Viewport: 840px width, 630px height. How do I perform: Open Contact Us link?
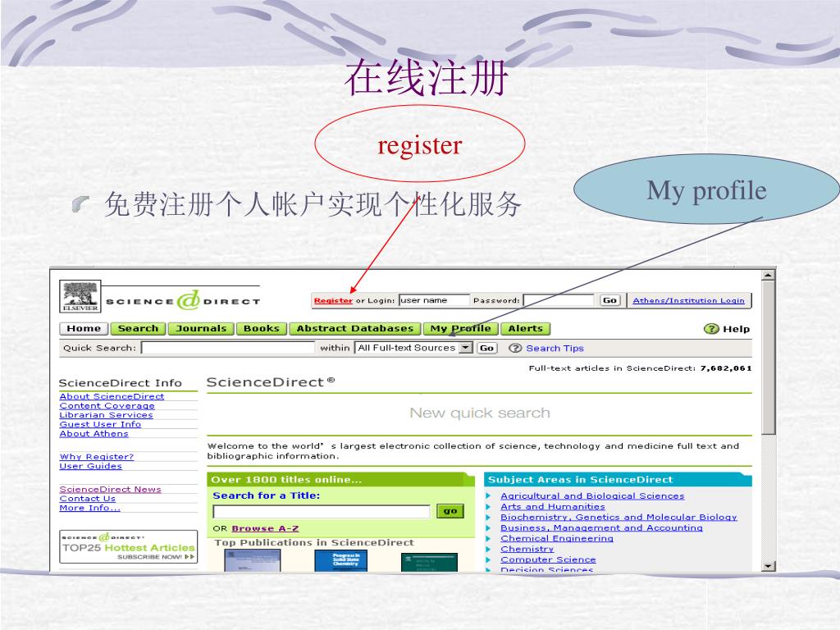coord(87,499)
